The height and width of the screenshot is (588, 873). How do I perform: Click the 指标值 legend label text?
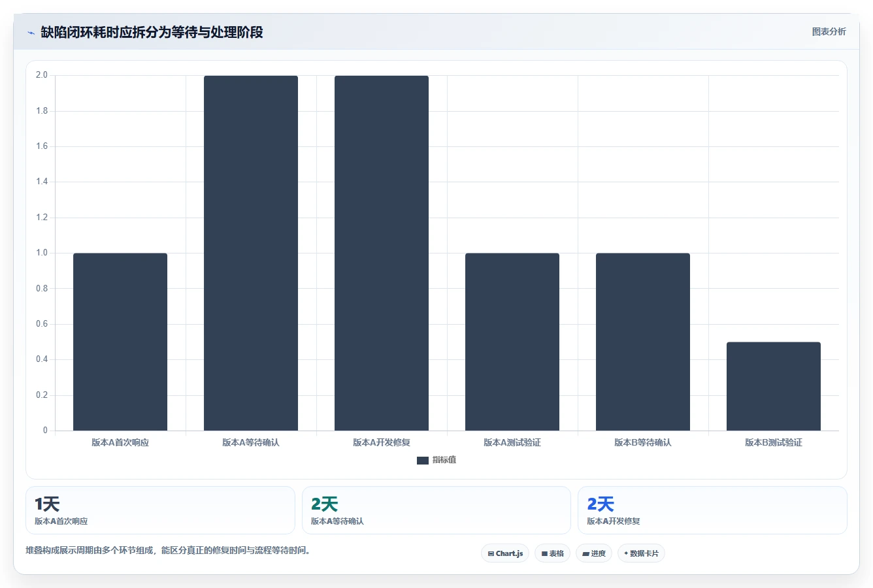(444, 460)
